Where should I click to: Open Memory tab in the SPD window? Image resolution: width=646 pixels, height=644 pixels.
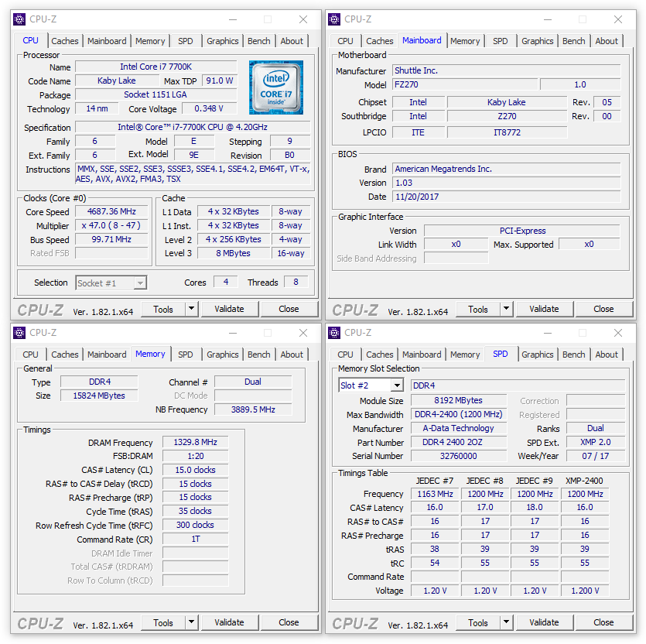click(465, 355)
